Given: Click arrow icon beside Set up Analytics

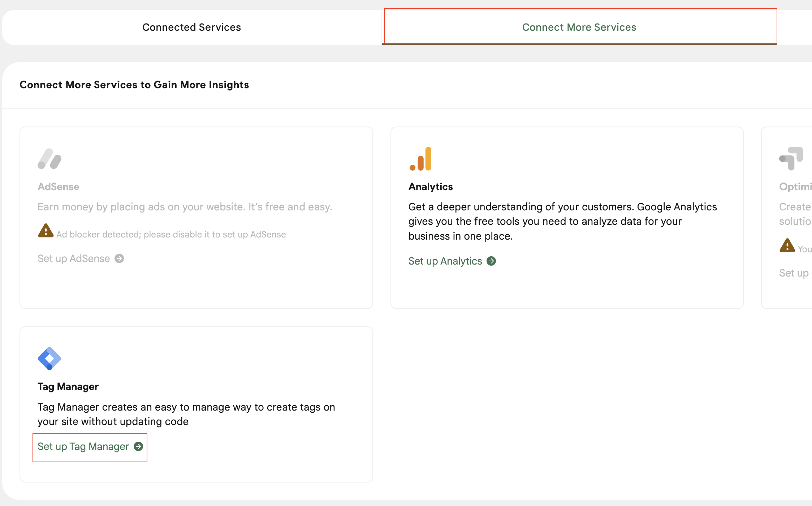Looking at the screenshot, I should tap(491, 261).
